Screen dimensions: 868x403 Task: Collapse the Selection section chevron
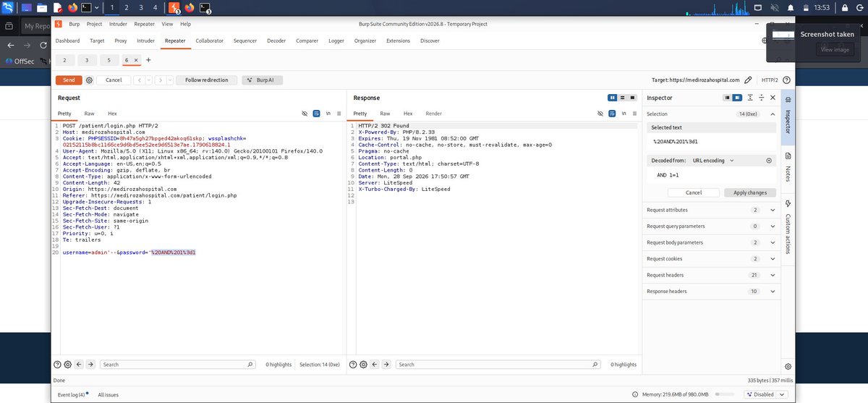click(772, 114)
